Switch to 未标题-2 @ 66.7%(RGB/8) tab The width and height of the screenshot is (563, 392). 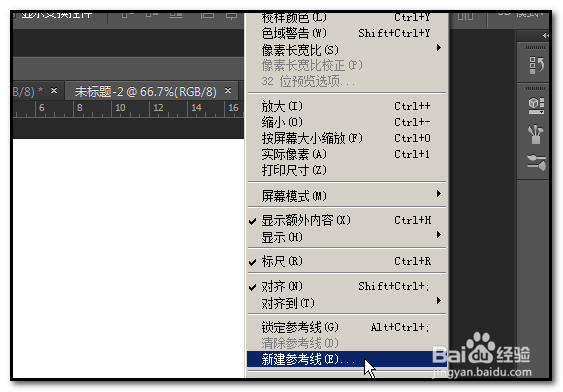(x=145, y=92)
